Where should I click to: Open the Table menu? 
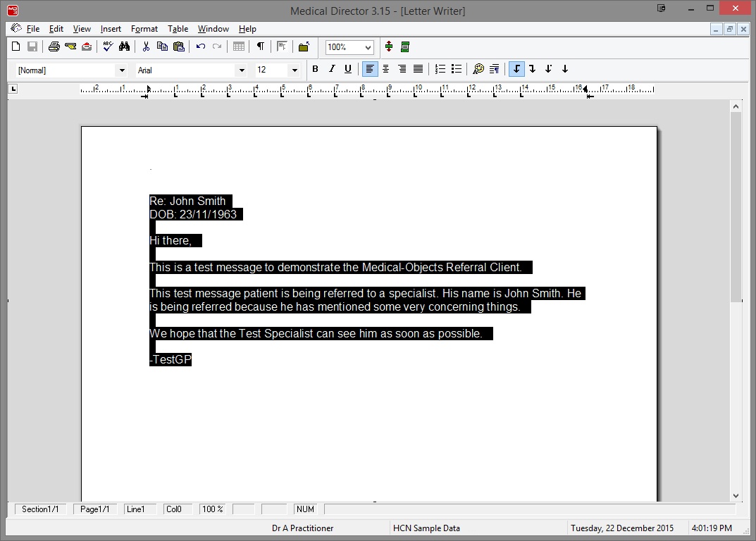click(178, 29)
